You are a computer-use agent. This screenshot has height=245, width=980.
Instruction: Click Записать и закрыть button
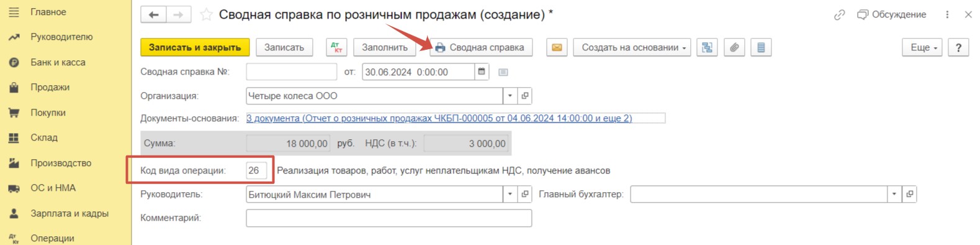point(195,47)
